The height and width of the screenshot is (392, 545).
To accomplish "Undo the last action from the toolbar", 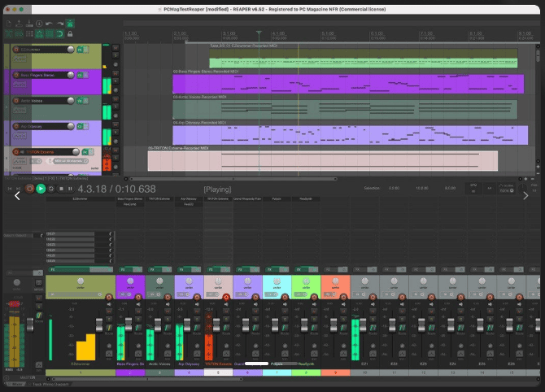I will click(50, 24).
